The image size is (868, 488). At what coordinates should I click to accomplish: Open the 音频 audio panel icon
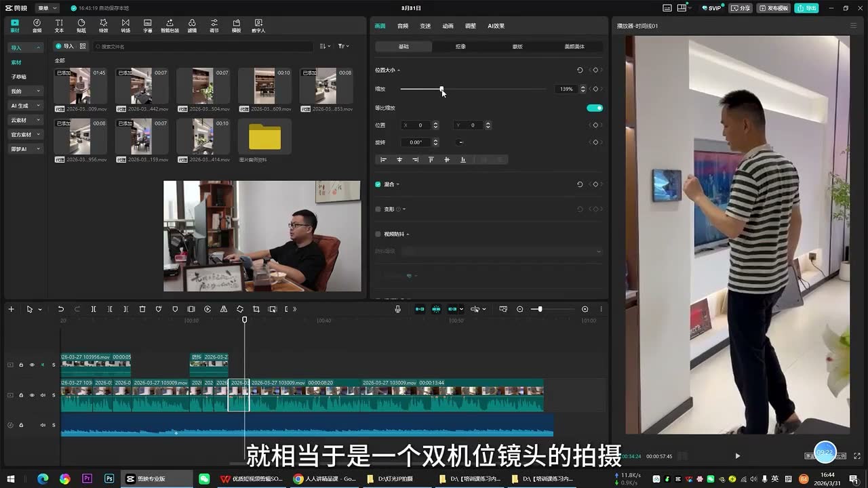[x=37, y=26]
